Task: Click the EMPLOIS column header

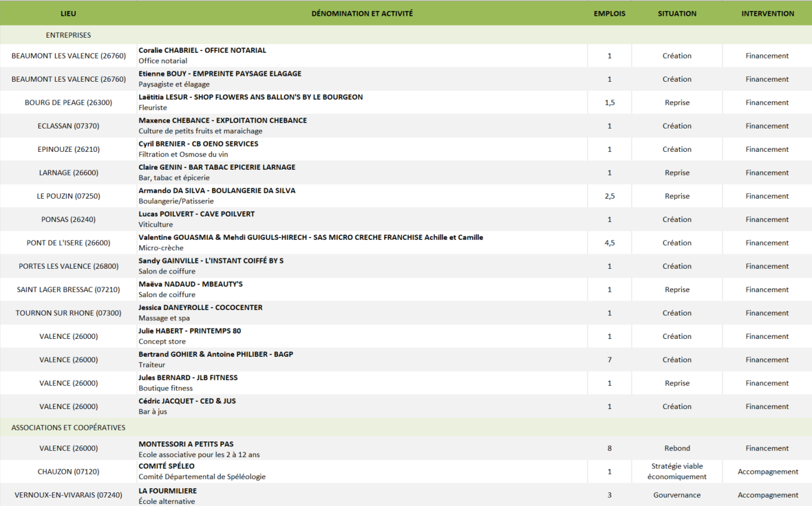Action: click(x=609, y=13)
